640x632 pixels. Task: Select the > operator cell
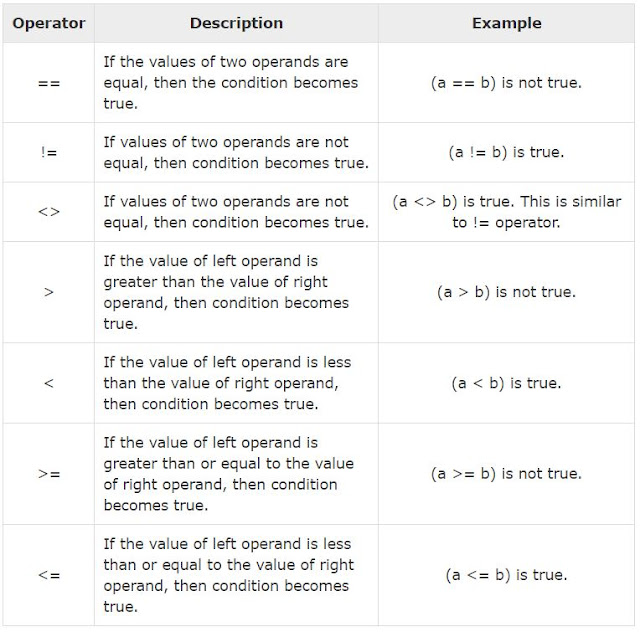49,292
